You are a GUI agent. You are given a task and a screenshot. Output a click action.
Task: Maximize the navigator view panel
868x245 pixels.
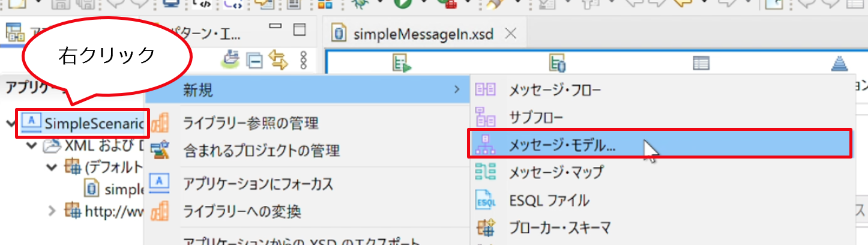pos(299,30)
